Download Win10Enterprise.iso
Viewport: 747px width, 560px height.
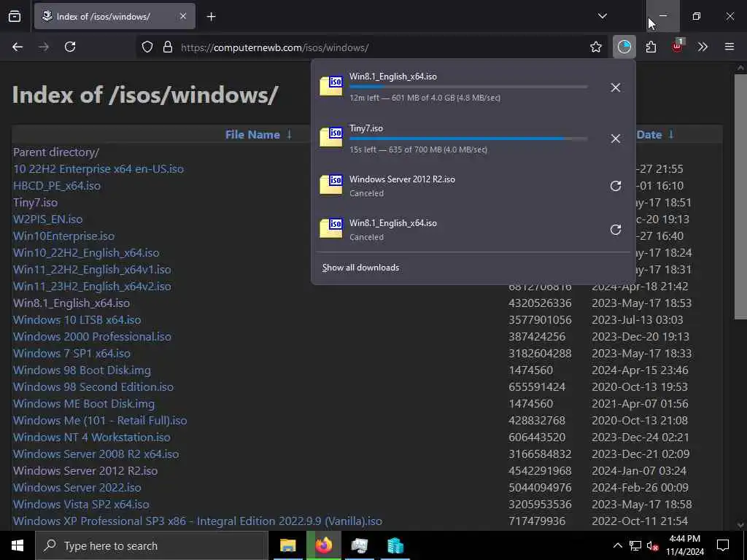coord(63,236)
